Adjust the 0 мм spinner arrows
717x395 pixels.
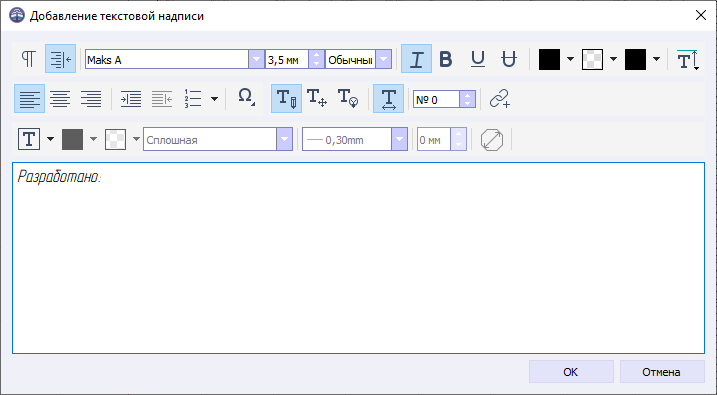pos(459,139)
